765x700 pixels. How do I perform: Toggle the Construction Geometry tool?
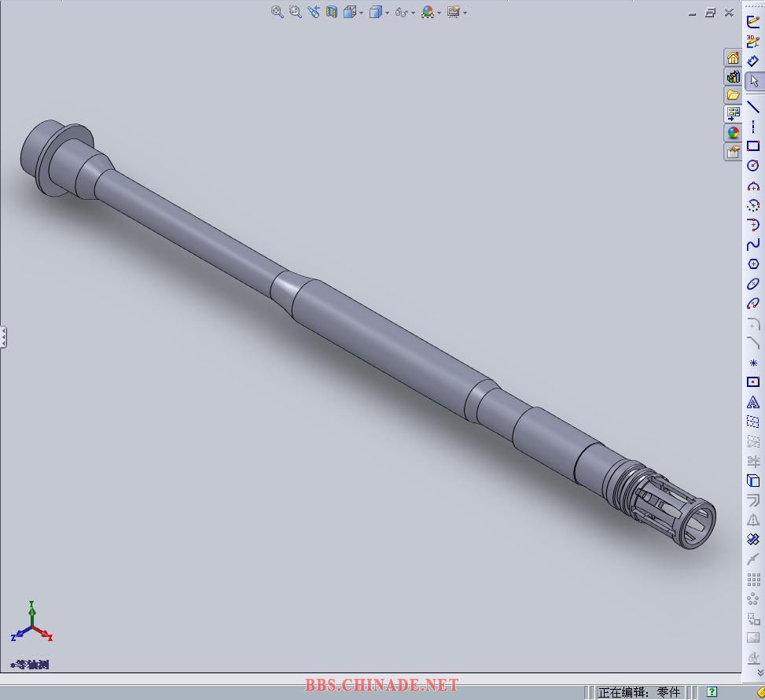(x=753, y=521)
